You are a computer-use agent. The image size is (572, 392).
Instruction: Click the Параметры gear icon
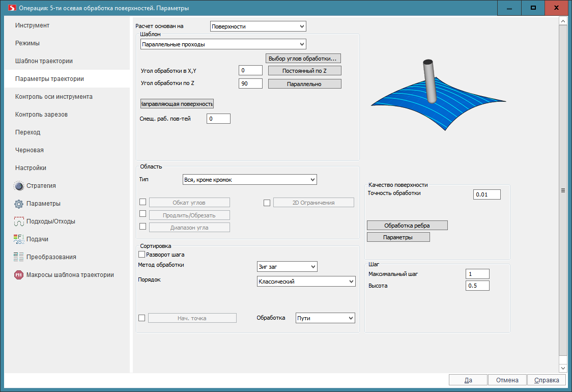[x=19, y=204]
